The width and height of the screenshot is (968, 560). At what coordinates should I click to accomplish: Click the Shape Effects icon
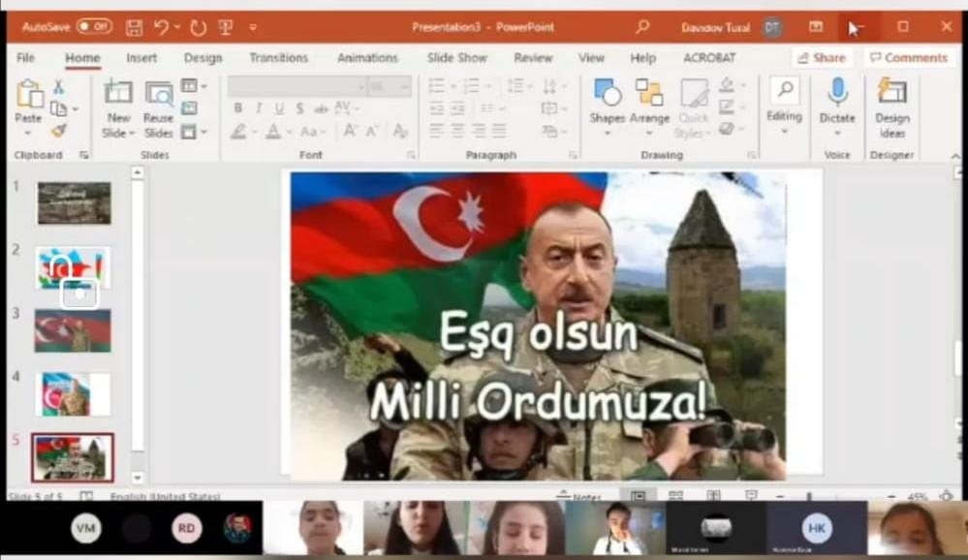(x=728, y=129)
